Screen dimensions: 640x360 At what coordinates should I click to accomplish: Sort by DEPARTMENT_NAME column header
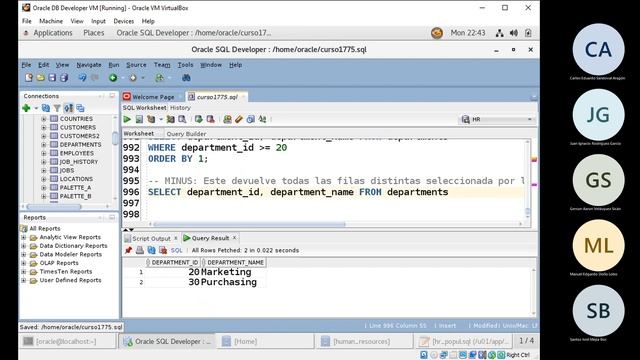233,262
